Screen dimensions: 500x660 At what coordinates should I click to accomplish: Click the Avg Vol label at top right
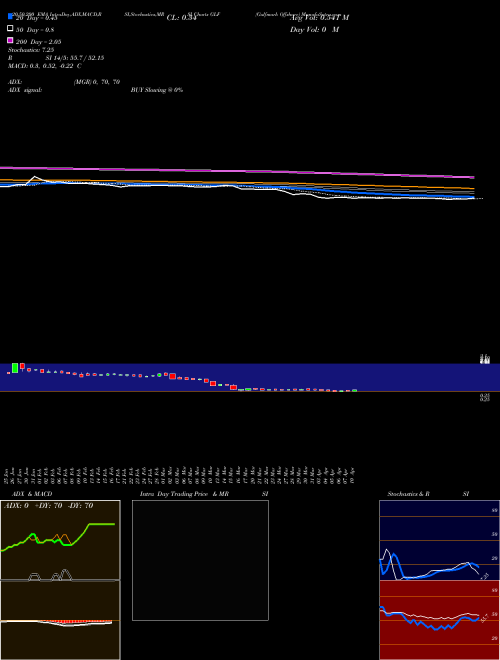[x=319, y=18]
